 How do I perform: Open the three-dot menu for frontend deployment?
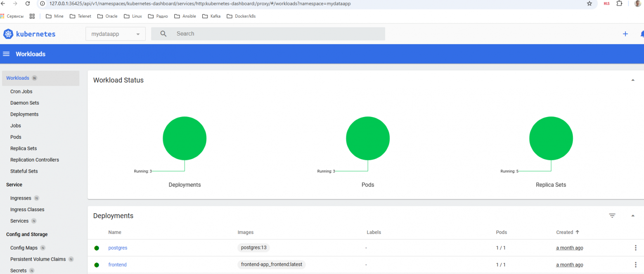[635, 264]
